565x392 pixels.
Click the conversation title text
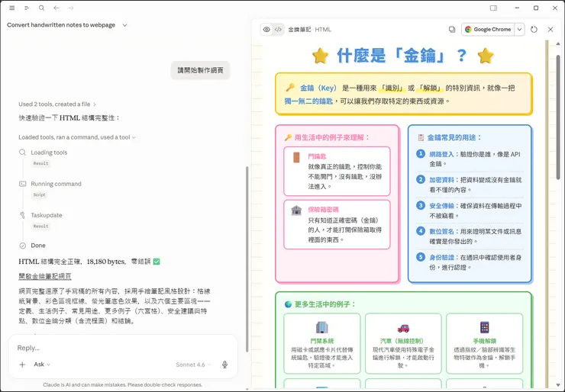[61, 25]
